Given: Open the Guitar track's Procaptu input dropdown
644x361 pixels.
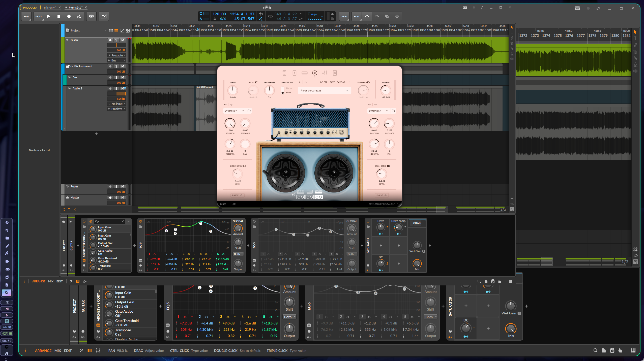Looking at the screenshot, I should click(116, 55).
